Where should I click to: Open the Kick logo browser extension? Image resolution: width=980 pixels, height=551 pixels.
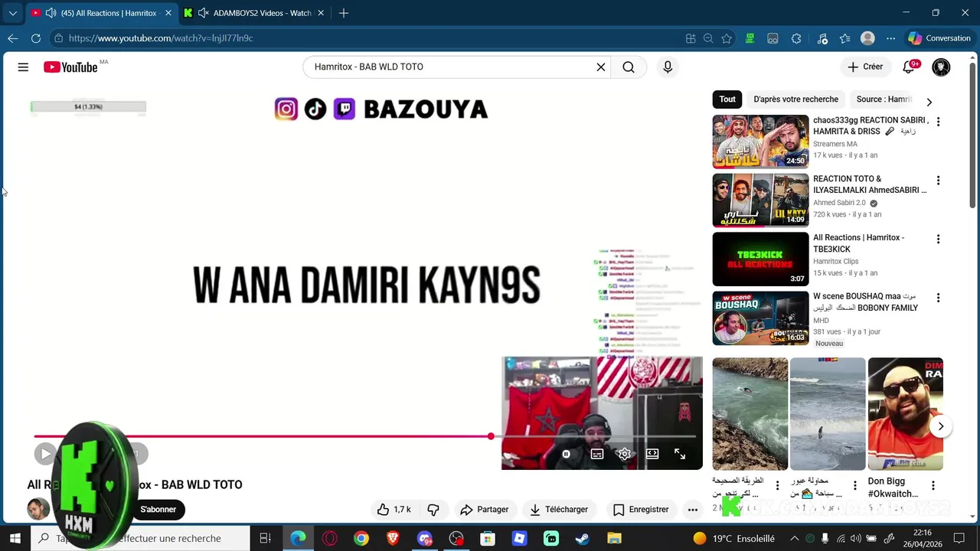click(750, 38)
